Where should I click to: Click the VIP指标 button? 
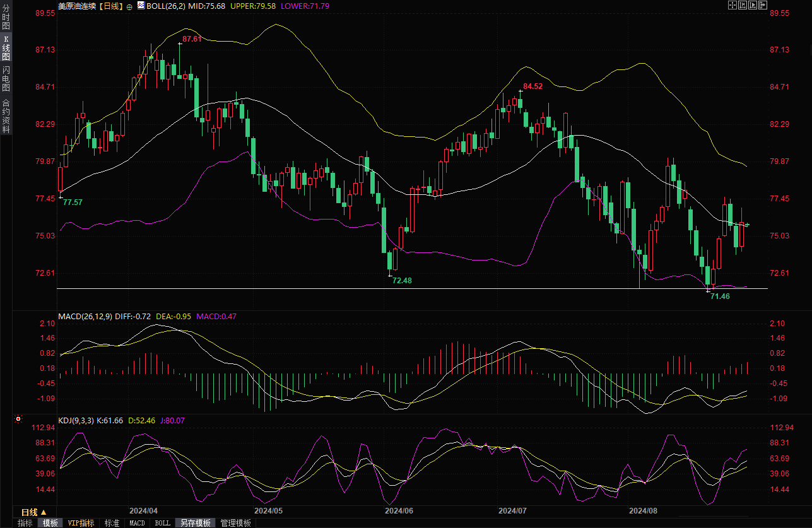pos(81,523)
